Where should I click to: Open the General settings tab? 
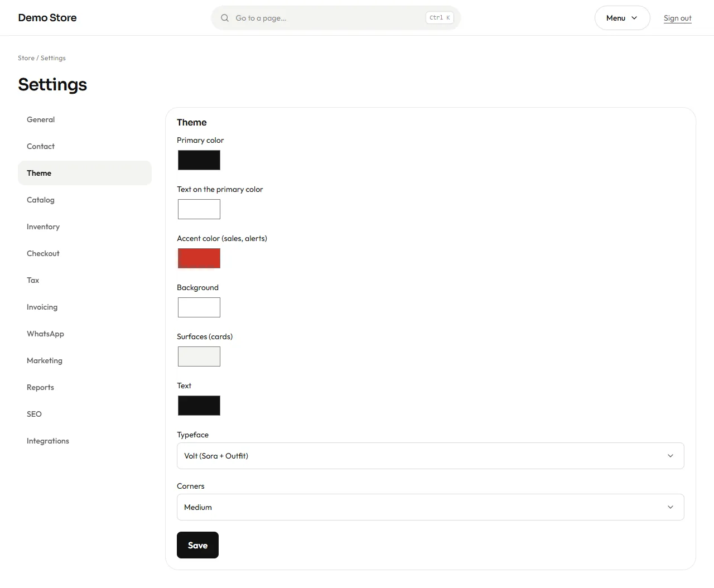coord(85,119)
